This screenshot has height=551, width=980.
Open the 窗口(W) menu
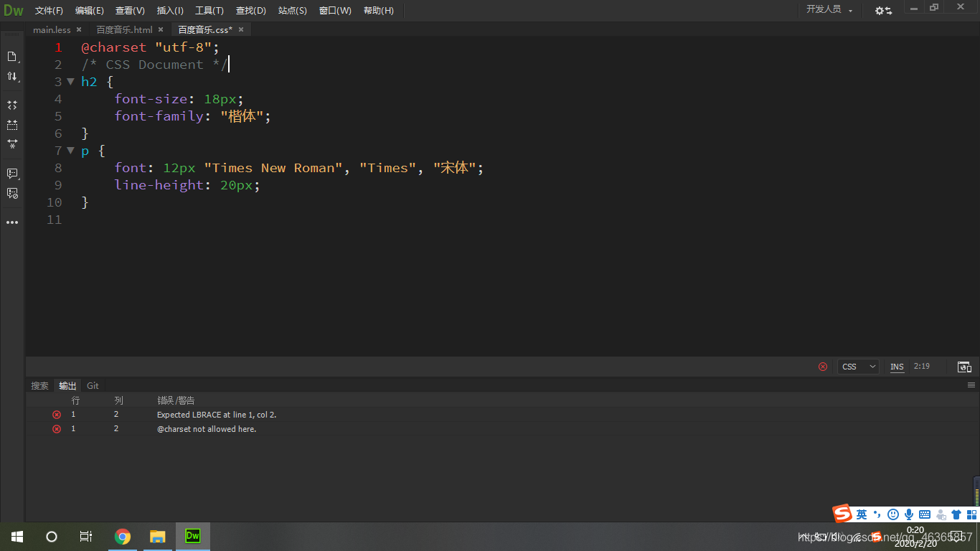335,11
